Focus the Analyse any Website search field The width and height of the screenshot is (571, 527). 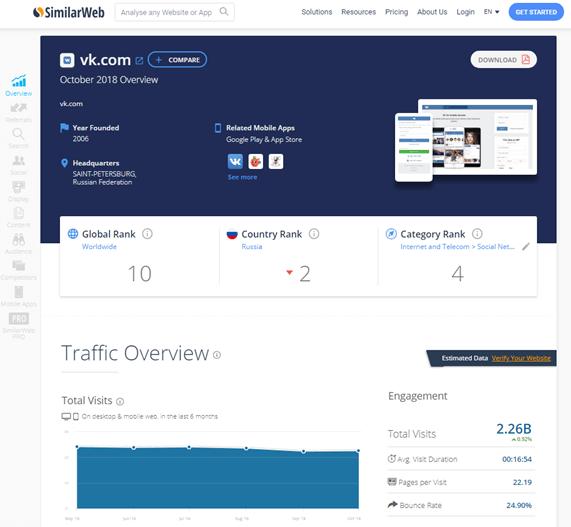coord(175,12)
